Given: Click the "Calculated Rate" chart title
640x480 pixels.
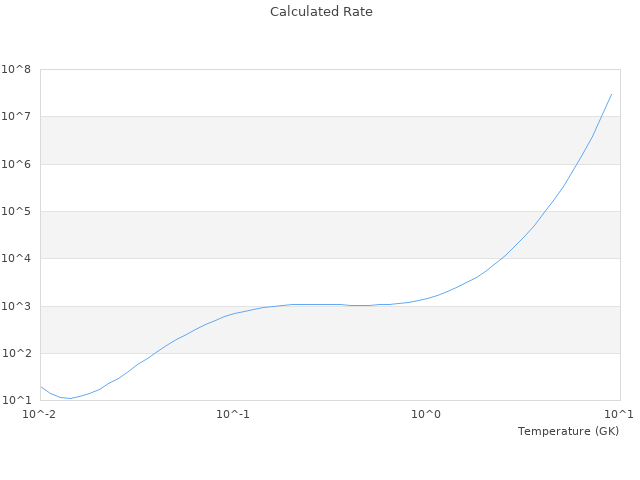Looking at the screenshot, I should point(321,12).
